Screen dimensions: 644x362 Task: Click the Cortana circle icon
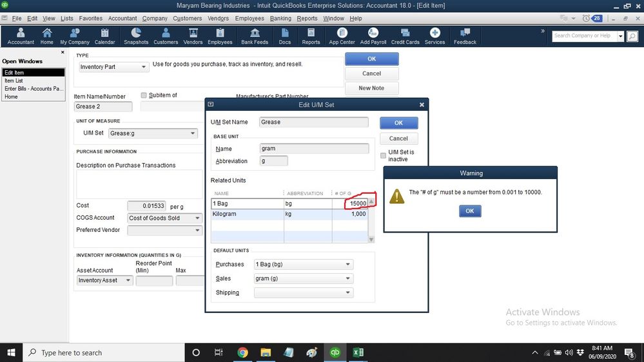click(x=196, y=352)
